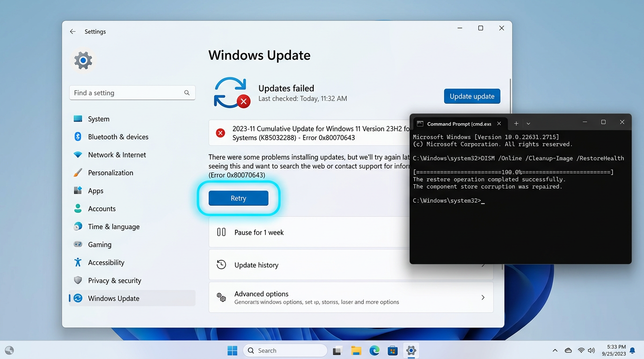Click the DISM /RestoreHealth command line
This screenshot has height=359, width=644.
point(518,158)
